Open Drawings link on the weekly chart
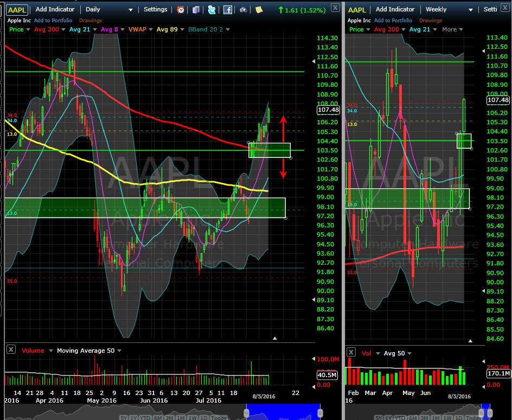The height and width of the screenshot is (420, 512). click(431, 21)
